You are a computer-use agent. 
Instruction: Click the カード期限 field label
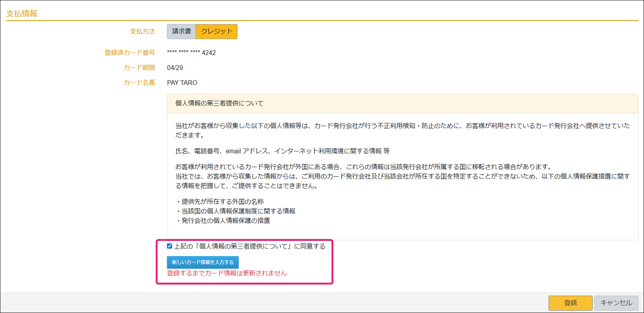[x=139, y=68]
